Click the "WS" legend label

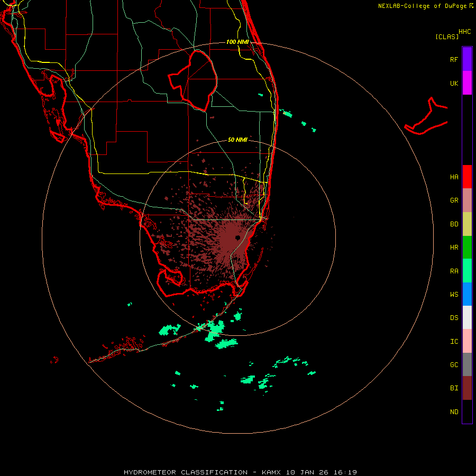tap(454, 294)
